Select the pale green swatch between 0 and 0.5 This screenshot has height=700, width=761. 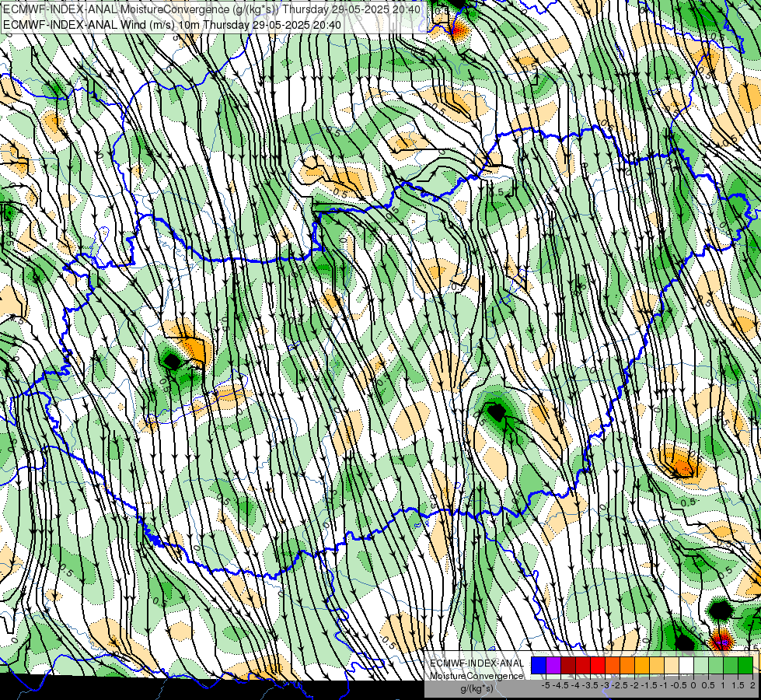click(x=701, y=665)
